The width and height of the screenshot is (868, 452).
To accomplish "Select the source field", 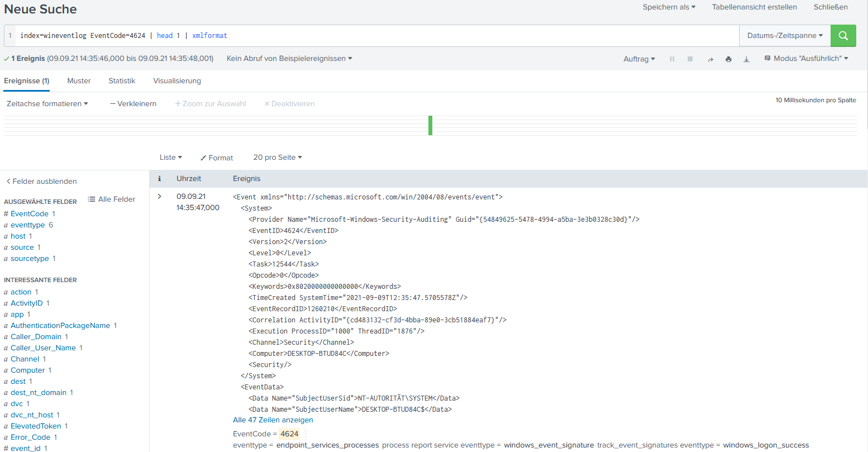I will tap(22, 248).
